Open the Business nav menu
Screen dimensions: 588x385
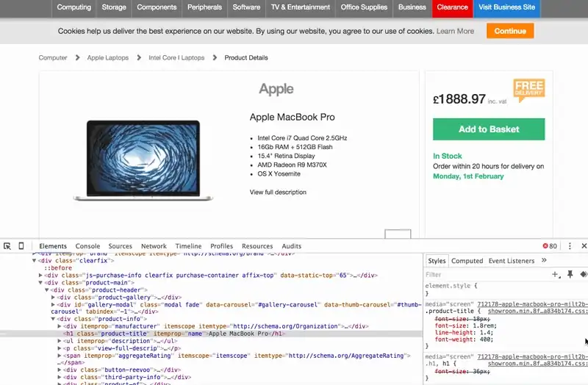tap(412, 7)
